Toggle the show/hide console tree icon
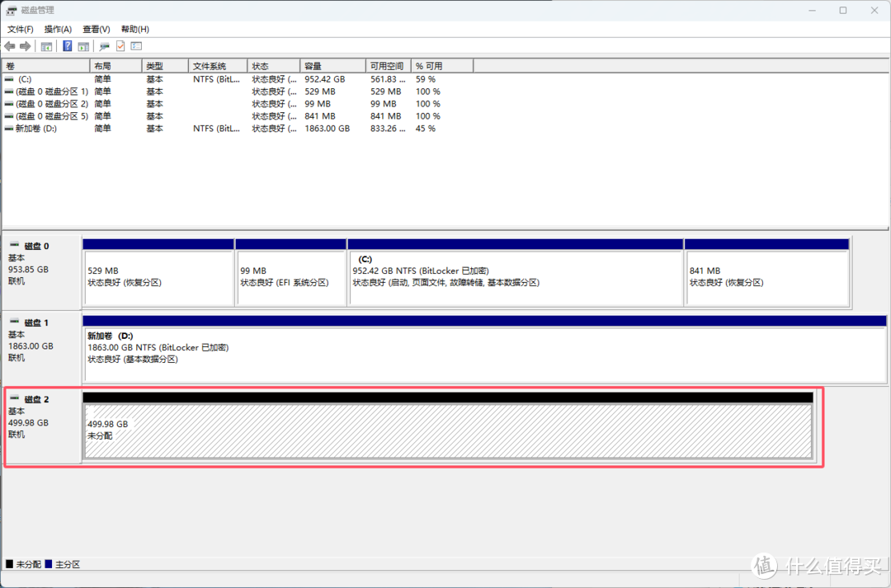Viewport: 891px width, 588px height. (47, 46)
